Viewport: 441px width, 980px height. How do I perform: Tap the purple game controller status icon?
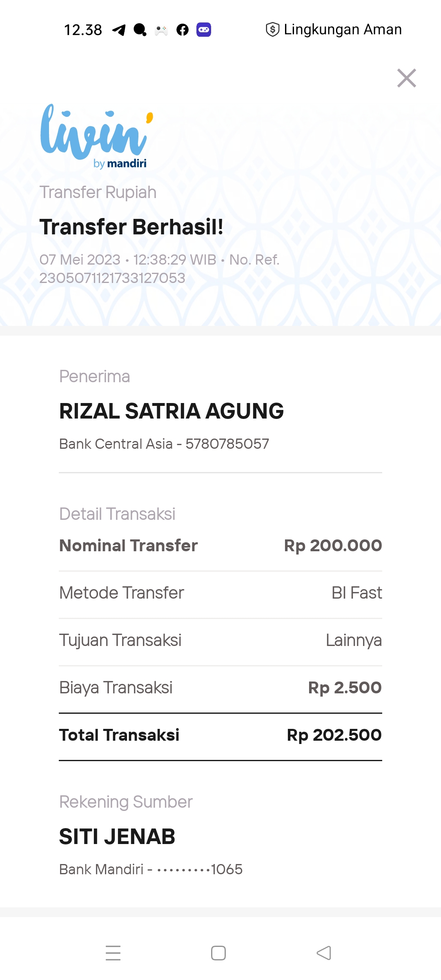coord(204,30)
